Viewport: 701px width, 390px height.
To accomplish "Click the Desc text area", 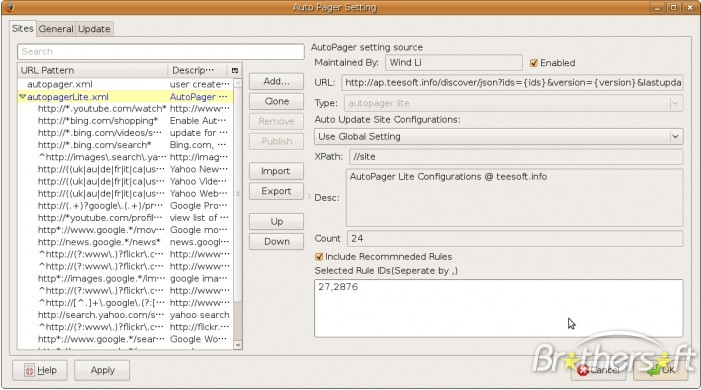I will pyautogui.click(x=515, y=198).
